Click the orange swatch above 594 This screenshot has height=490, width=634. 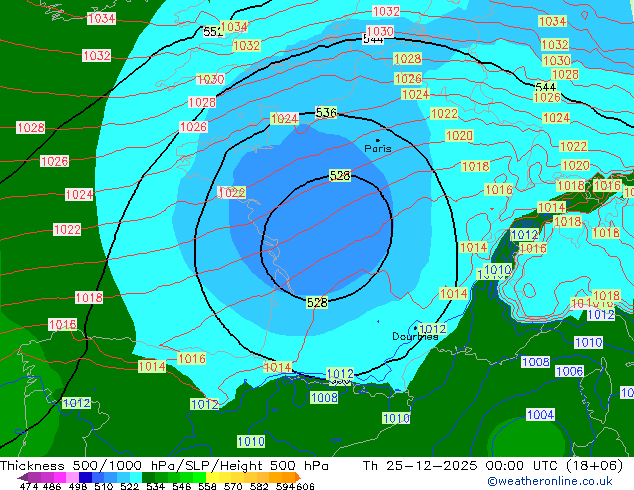(289, 477)
